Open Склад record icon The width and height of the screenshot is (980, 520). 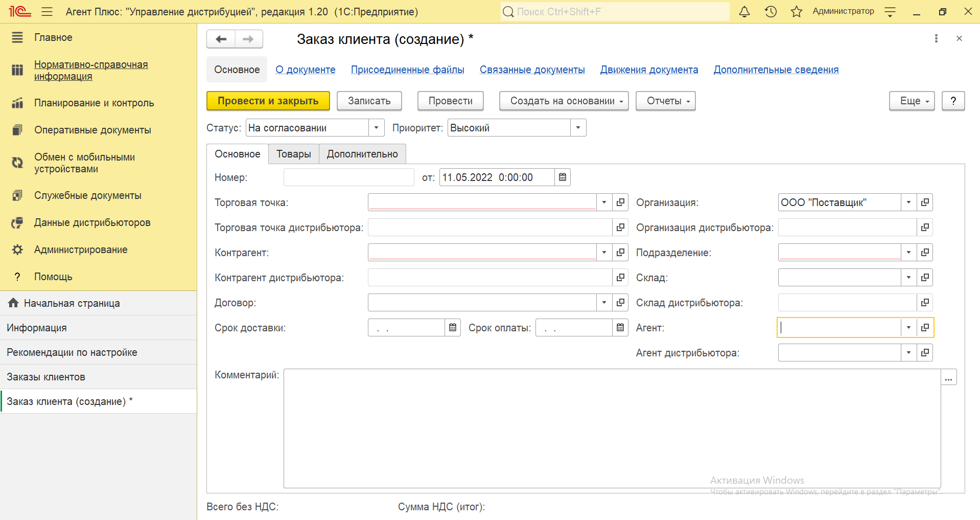[x=925, y=278]
